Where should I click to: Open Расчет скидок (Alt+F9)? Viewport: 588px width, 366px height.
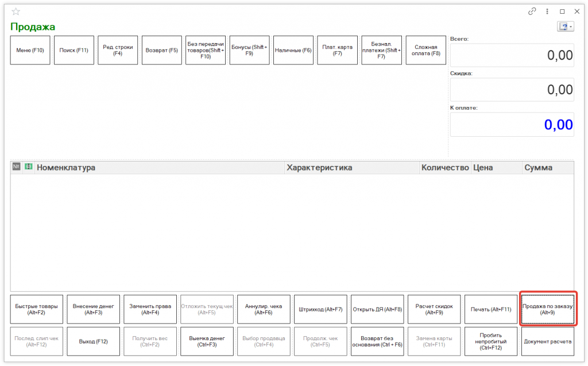click(x=434, y=309)
